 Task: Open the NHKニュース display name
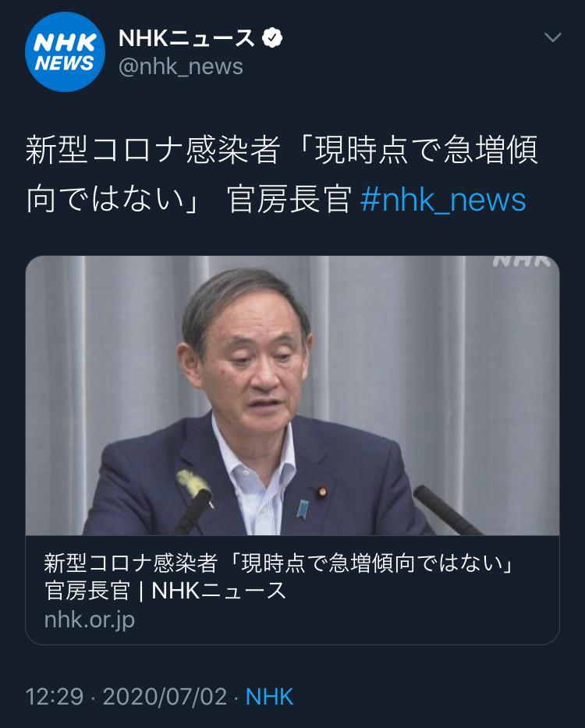(x=186, y=38)
